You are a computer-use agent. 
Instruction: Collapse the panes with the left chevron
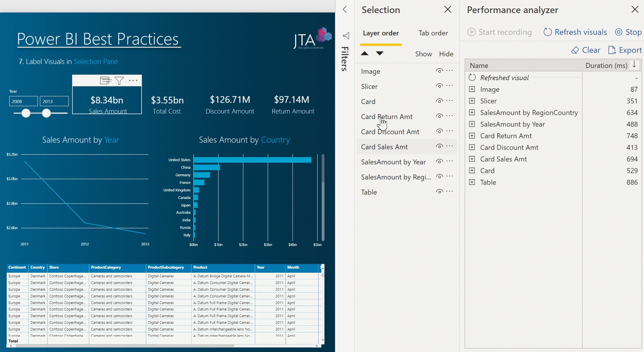click(x=345, y=9)
